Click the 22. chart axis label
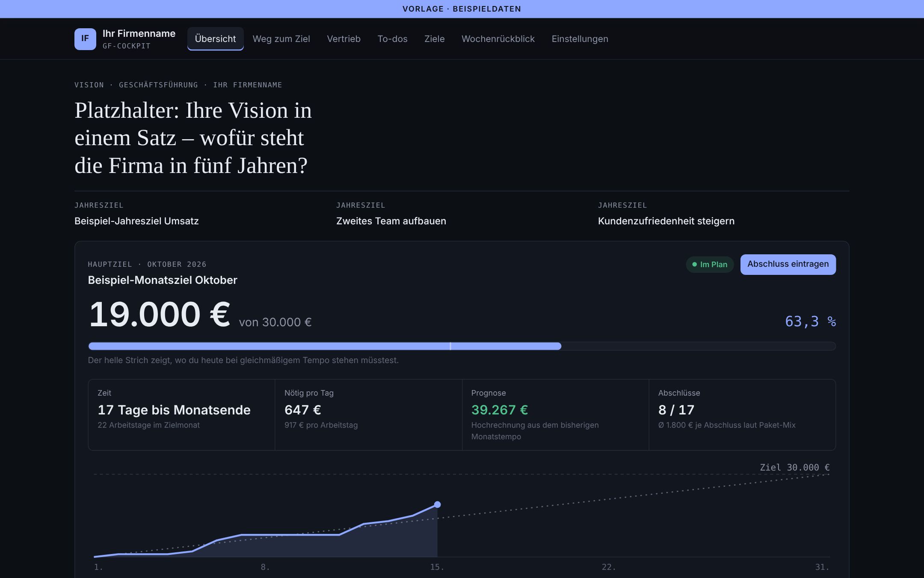This screenshot has width=924, height=578. pyautogui.click(x=609, y=567)
